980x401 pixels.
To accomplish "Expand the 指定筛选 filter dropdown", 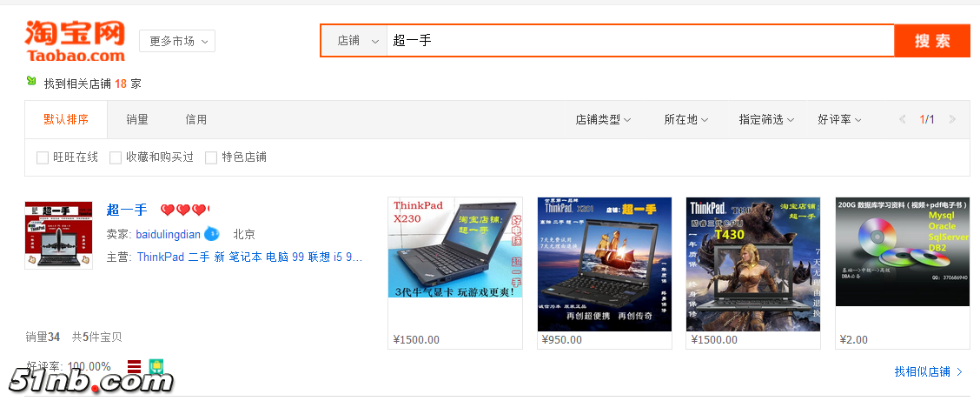I will 766,119.
